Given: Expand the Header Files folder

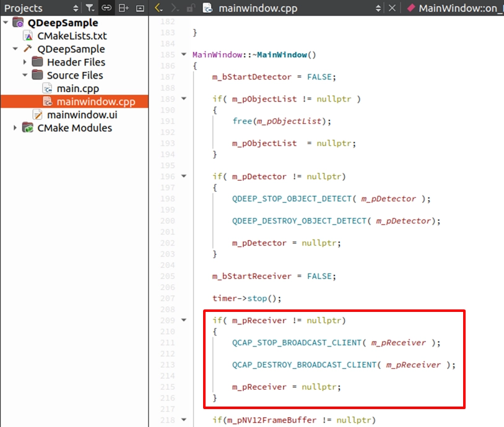Looking at the screenshot, I should [25, 62].
